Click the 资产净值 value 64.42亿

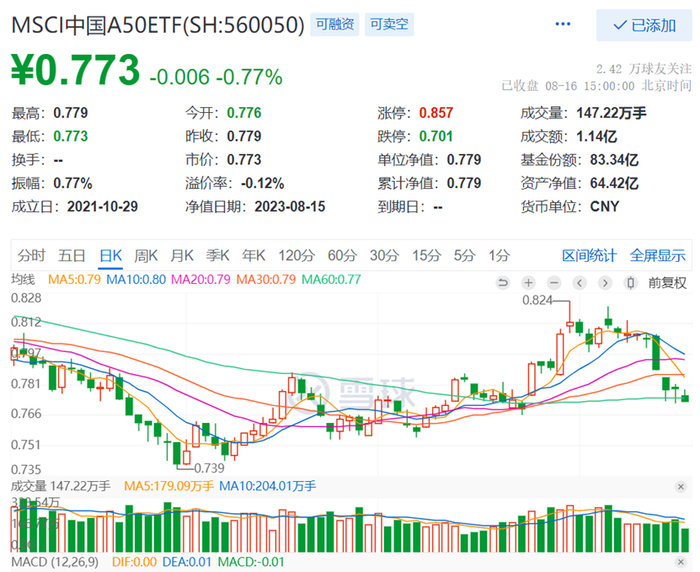click(615, 183)
